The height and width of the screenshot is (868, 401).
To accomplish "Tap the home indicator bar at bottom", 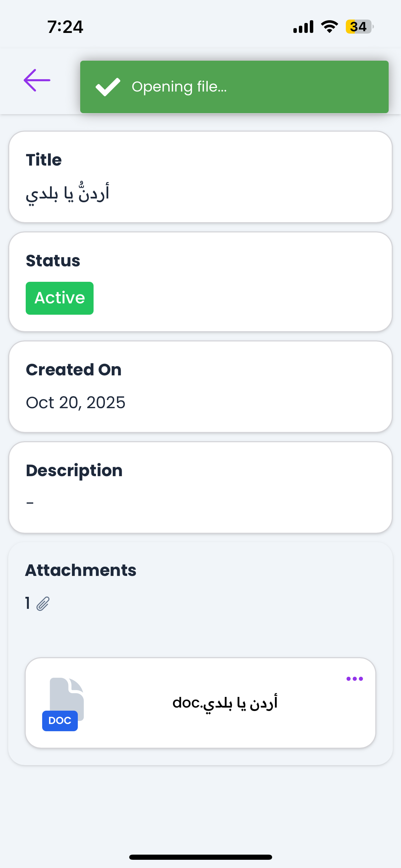I will pos(200,857).
